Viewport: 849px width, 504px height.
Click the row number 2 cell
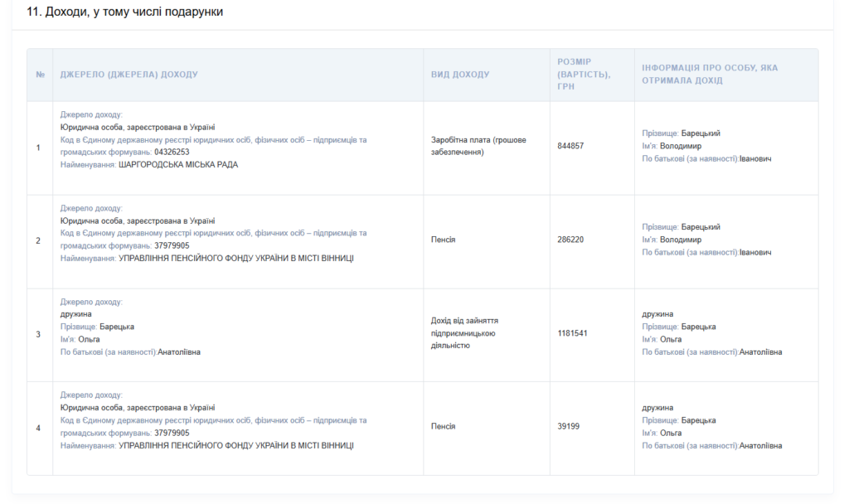pos(38,240)
